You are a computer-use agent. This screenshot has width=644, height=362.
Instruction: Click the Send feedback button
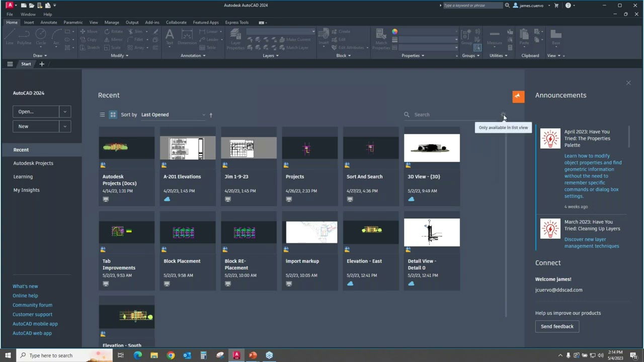[557, 326]
